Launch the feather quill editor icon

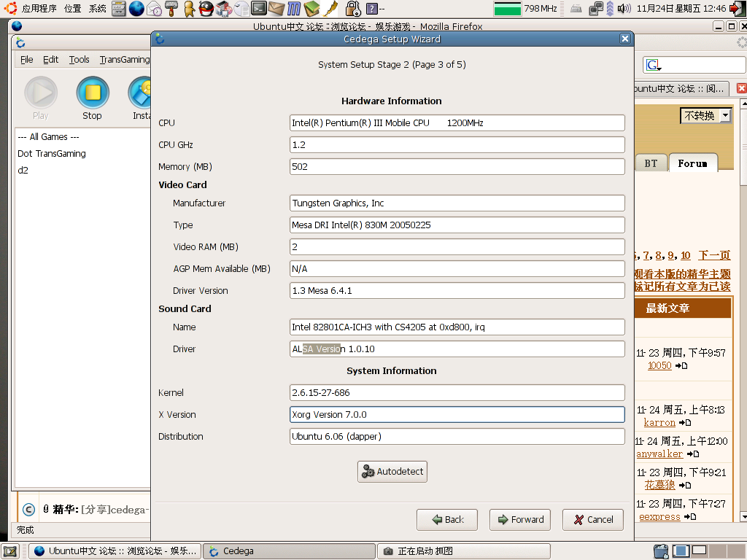click(330, 8)
